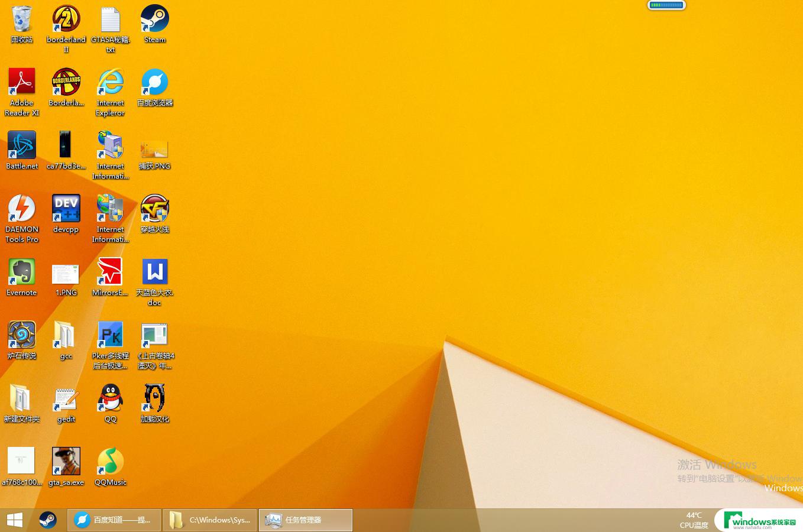Launch 穿越火线 game shortcut
Image resolution: width=803 pixels, height=532 pixels.
click(155, 214)
